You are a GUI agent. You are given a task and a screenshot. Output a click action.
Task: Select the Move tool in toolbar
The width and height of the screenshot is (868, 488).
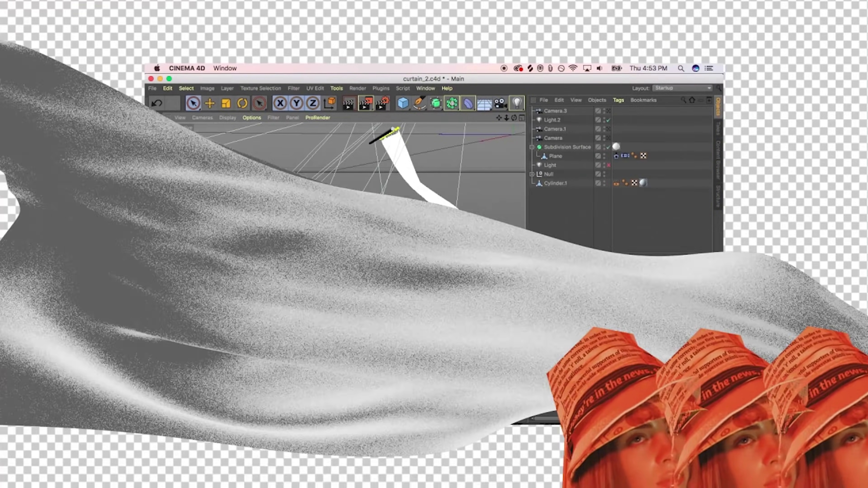(x=210, y=103)
